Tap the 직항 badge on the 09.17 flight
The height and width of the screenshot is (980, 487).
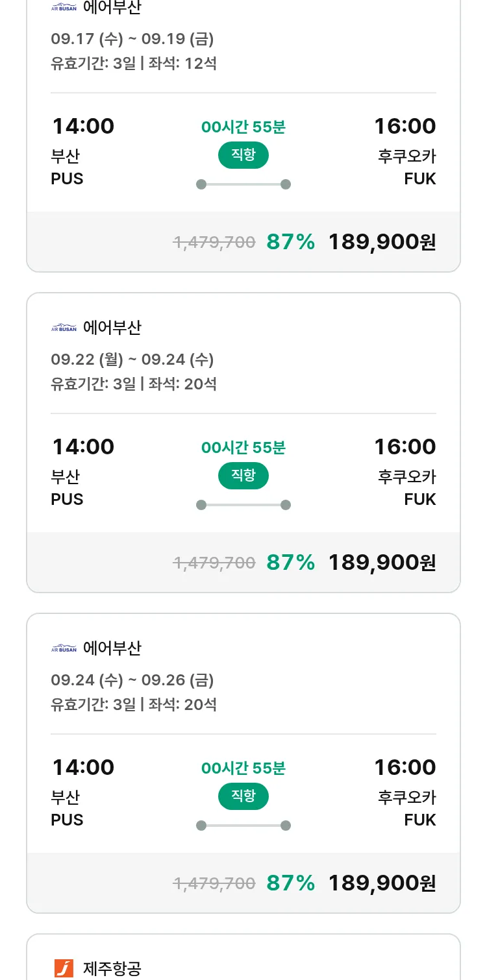click(243, 155)
